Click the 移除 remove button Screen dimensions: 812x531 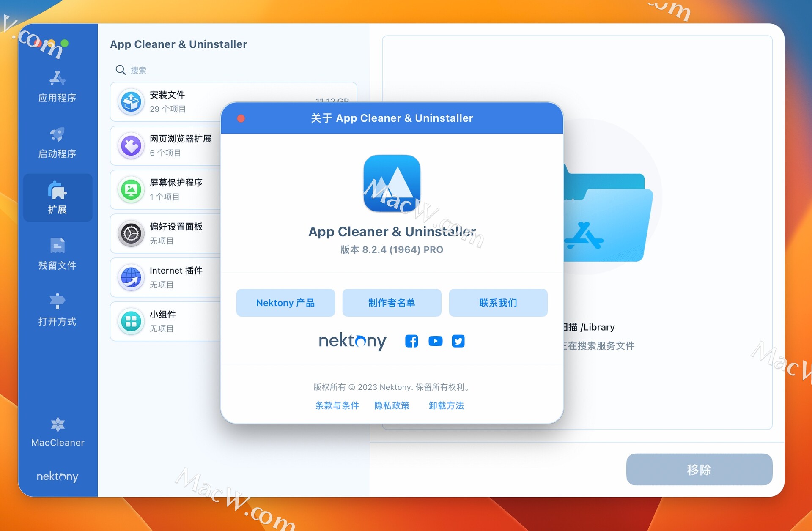click(699, 470)
